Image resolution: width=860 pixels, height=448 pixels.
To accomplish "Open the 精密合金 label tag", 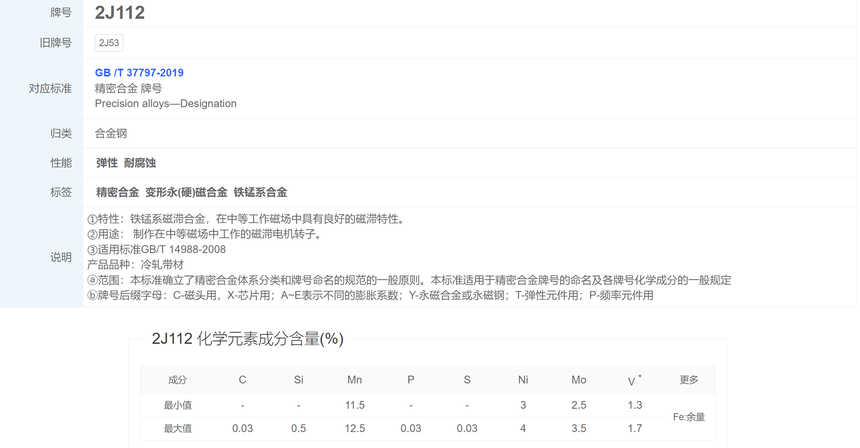I will coord(117,192).
